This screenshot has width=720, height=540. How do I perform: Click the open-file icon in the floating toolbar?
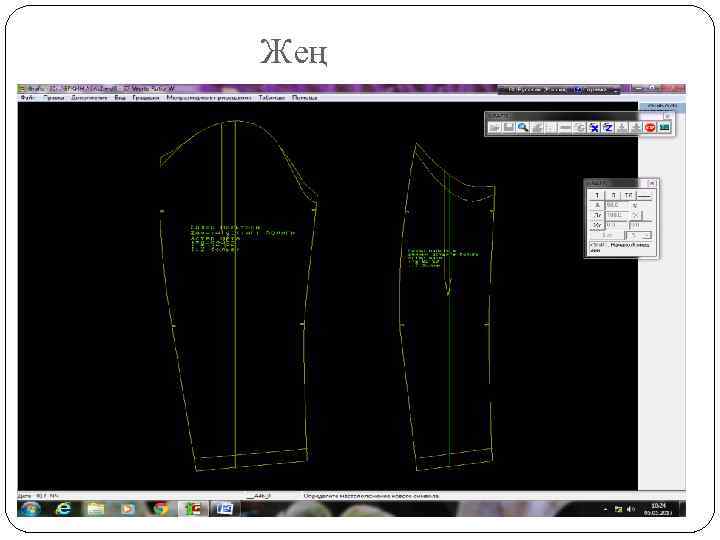(494, 128)
